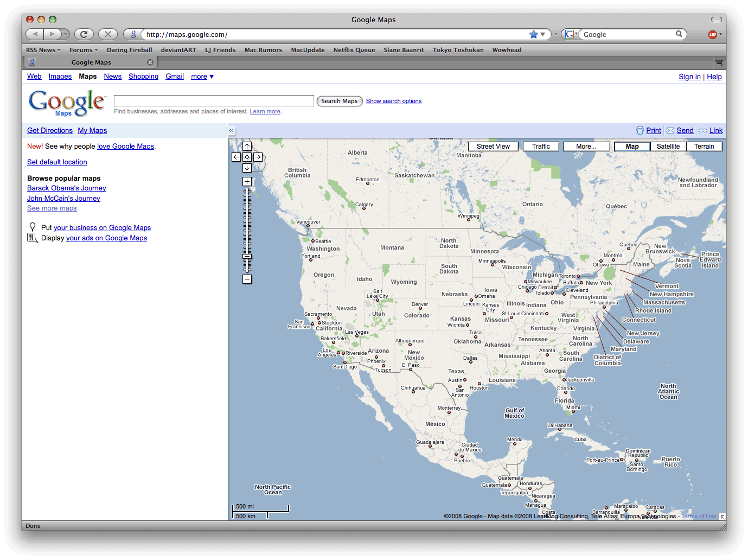Open the search engine chooser G dropdown

[571, 34]
